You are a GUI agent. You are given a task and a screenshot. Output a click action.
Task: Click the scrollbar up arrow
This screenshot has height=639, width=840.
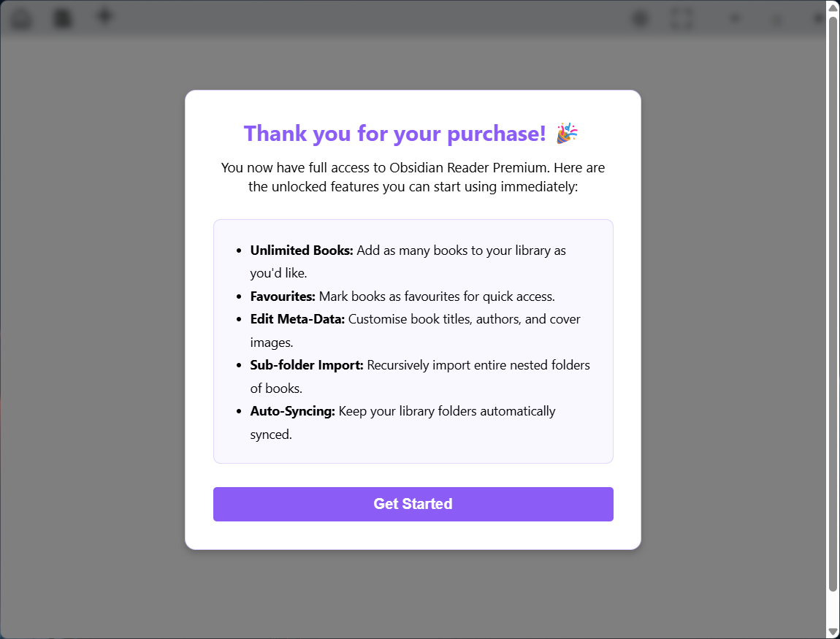point(833,7)
